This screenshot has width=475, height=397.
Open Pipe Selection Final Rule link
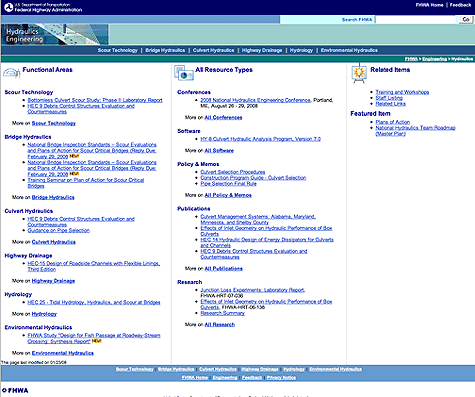point(228,184)
